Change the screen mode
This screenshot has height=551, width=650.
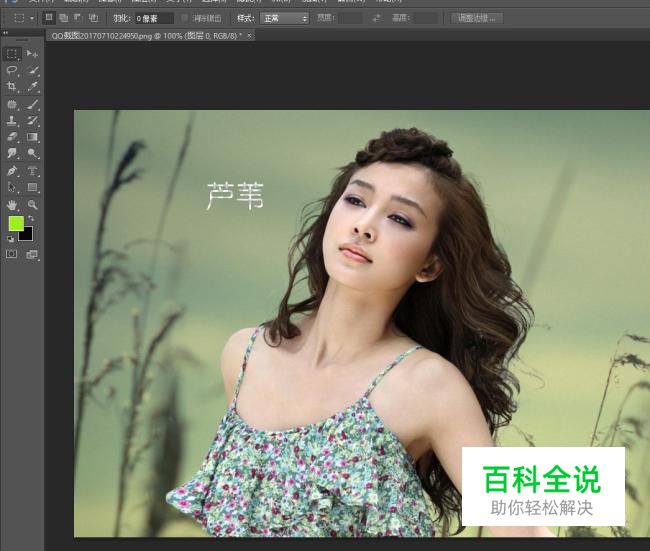(x=32, y=254)
